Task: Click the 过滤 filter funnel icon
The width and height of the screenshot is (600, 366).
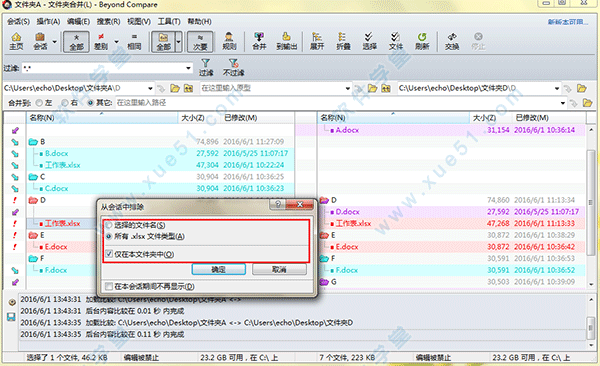Action: coord(206,67)
